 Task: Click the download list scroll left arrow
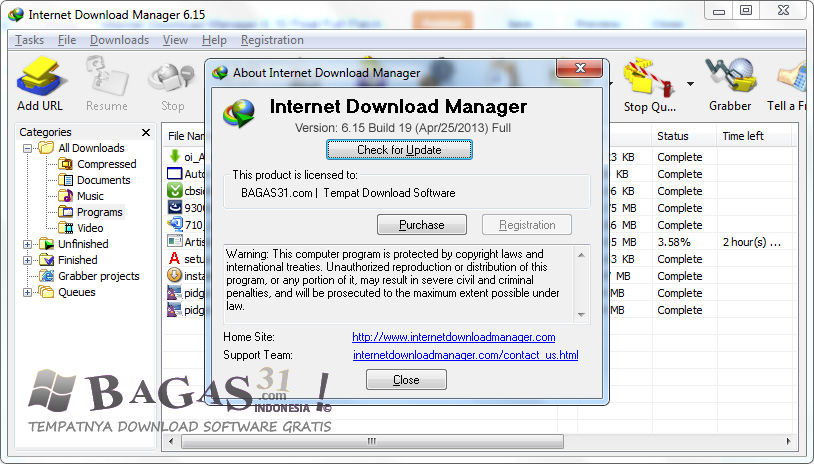[172, 442]
